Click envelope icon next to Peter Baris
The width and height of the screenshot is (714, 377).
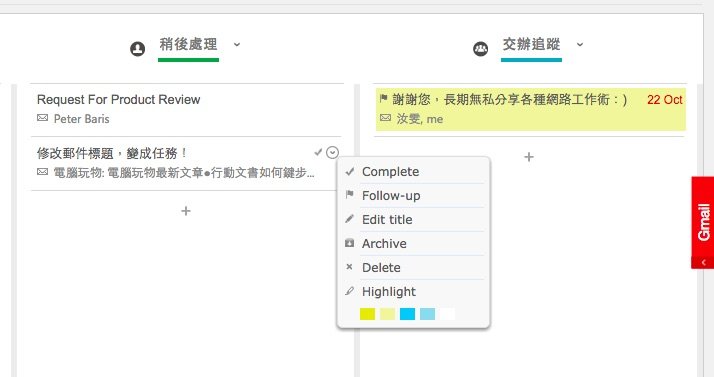(42, 118)
